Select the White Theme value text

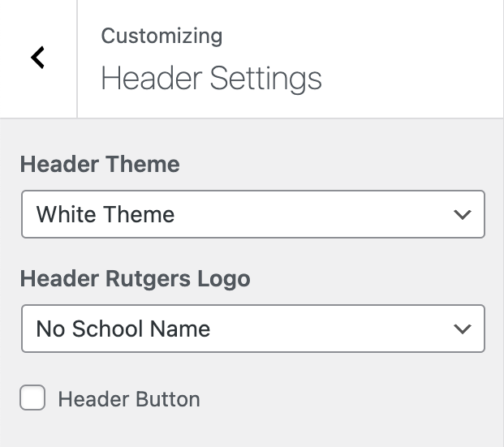[x=106, y=214]
